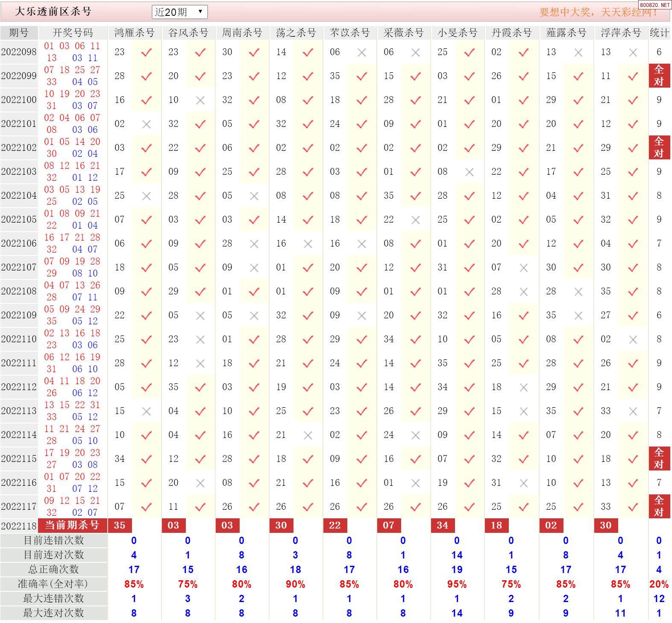
Task: Click the 丹霞杀号 column header
Action: (511, 33)
